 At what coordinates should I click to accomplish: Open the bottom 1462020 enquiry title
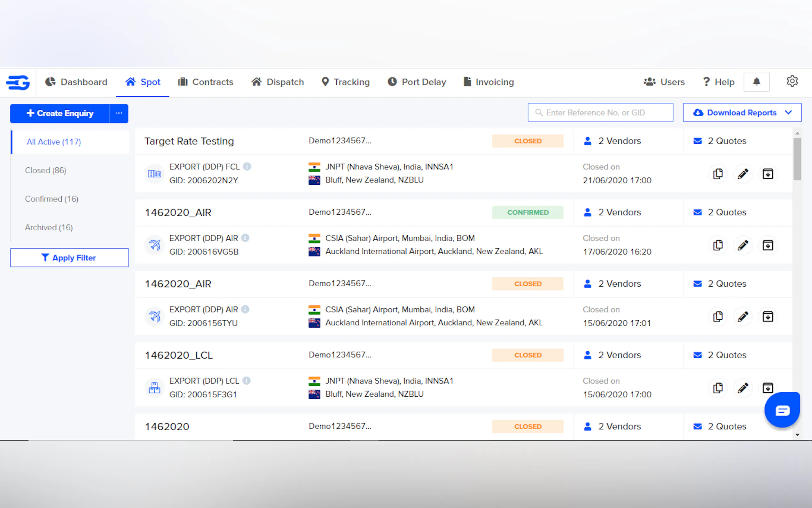pos(167,427)
